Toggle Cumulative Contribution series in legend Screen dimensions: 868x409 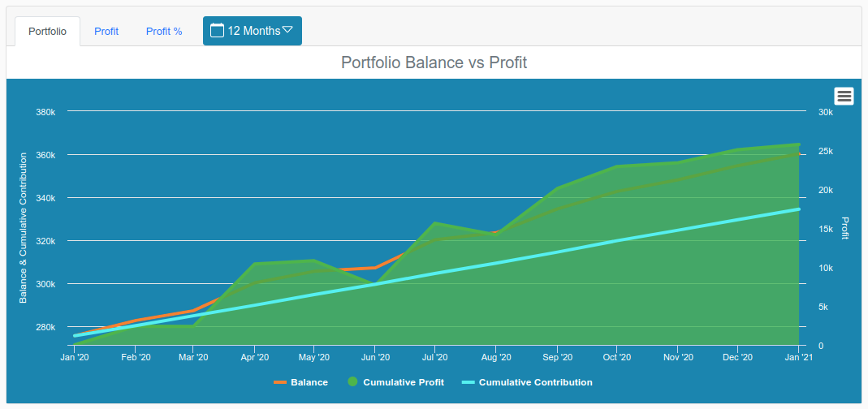528,382
